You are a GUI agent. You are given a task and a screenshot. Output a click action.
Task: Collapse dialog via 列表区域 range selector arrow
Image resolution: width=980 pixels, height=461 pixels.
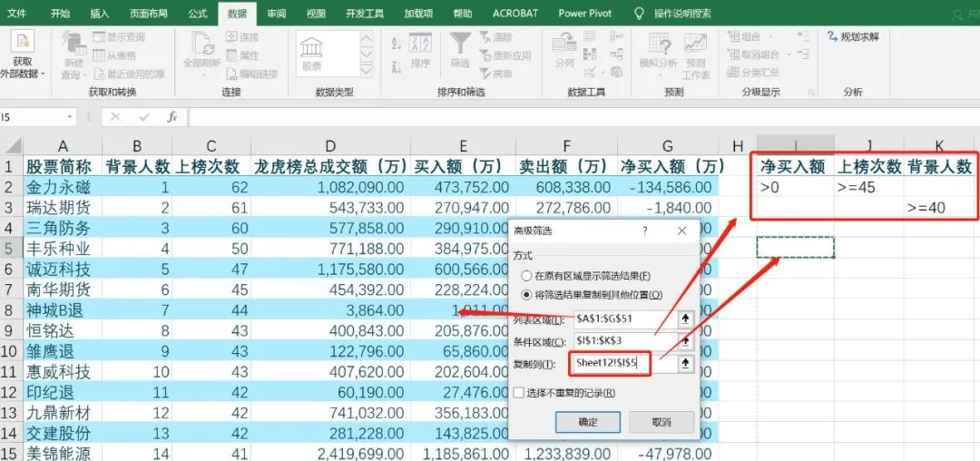687,319
